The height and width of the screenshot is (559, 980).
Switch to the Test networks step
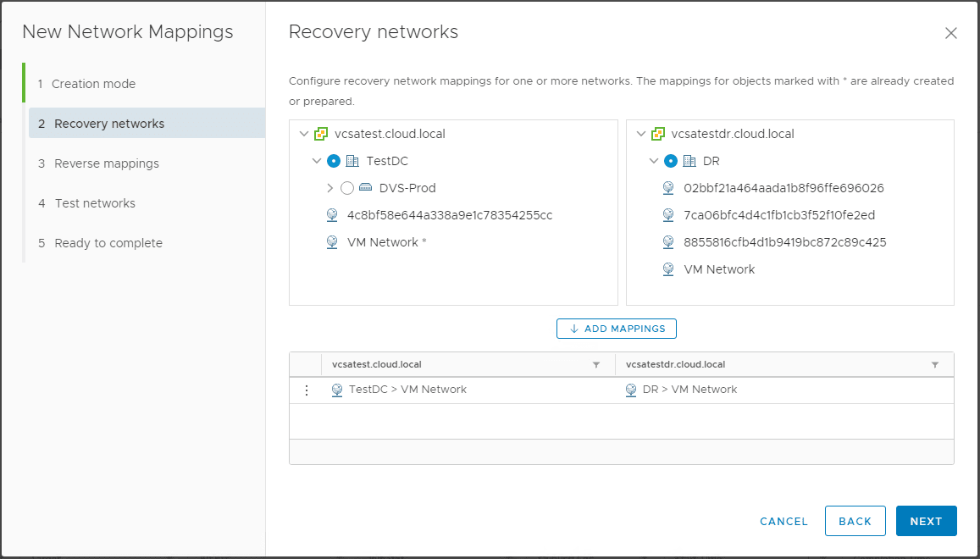coord(94,202)
